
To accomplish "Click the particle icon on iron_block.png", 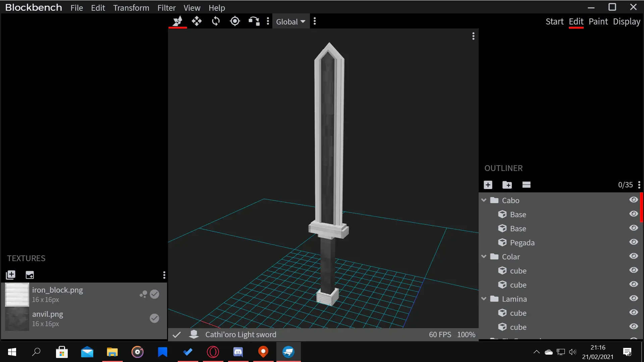I will click(x=143, y=294).
